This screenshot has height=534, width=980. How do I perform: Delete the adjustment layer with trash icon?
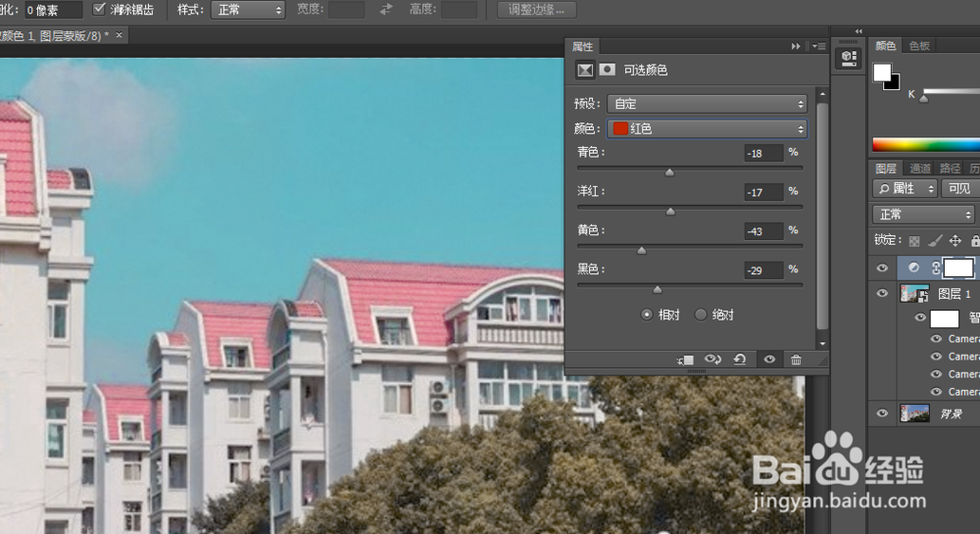(796, 360)
